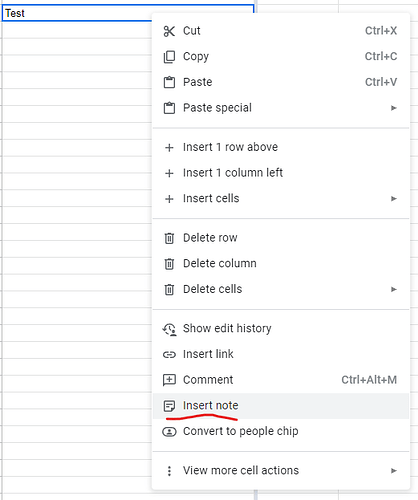Screen dimensions: 418x500
Task: Click the Convert to people chip icon
Action: (169, 432)
